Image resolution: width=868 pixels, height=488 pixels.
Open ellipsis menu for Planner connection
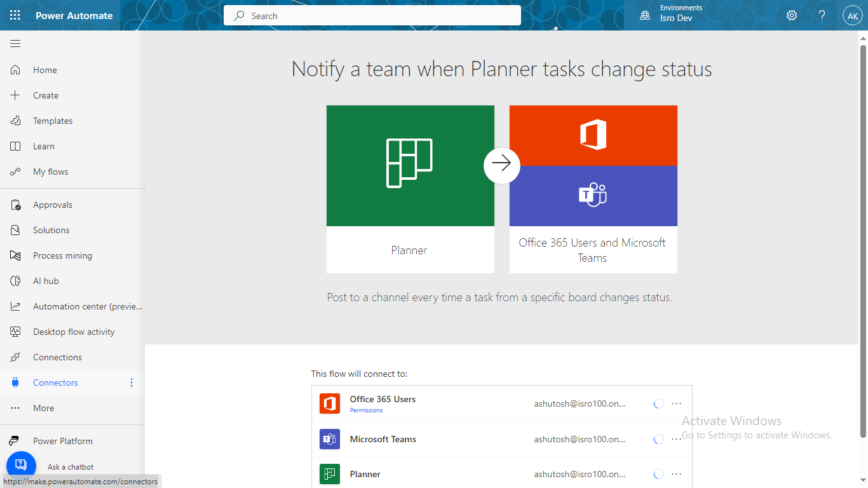coord(676,474)
